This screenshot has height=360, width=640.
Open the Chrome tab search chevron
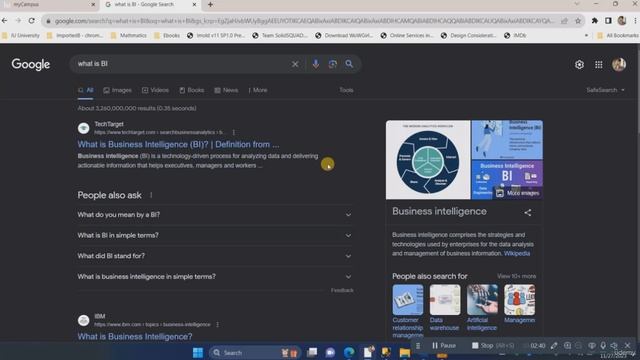(577, 4)
